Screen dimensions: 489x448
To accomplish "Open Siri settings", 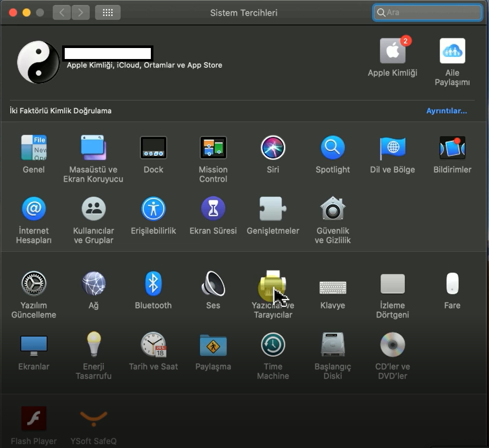I will (273, 148).
